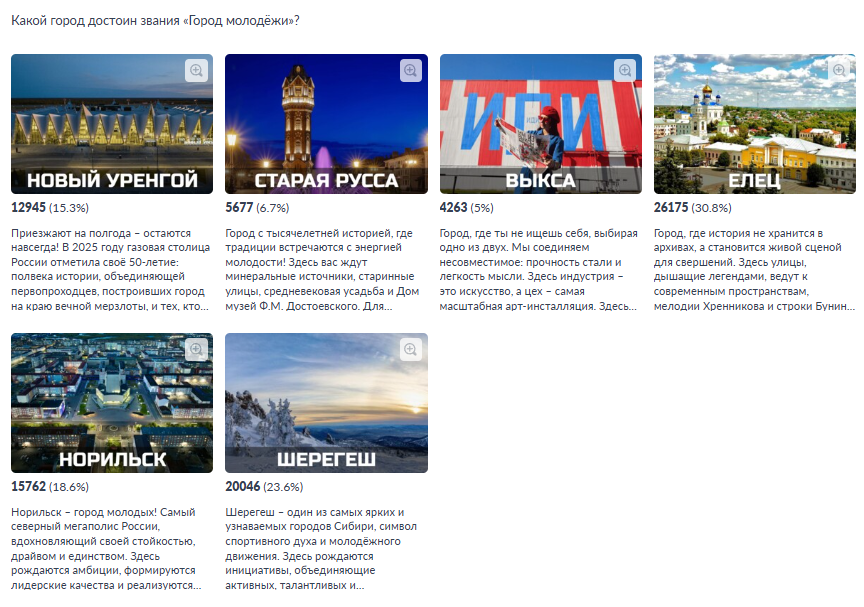The height and width of the screenshot is (607, 864).
Task: Click description starting 'Город с тысячелетней историей'
Action: (322, 270)
